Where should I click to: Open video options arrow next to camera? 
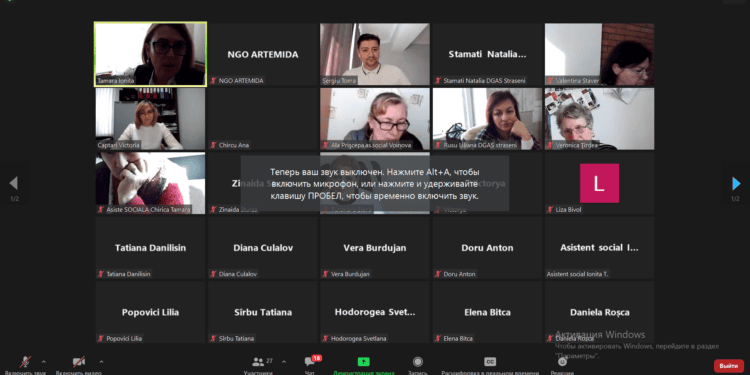point(101,362)
